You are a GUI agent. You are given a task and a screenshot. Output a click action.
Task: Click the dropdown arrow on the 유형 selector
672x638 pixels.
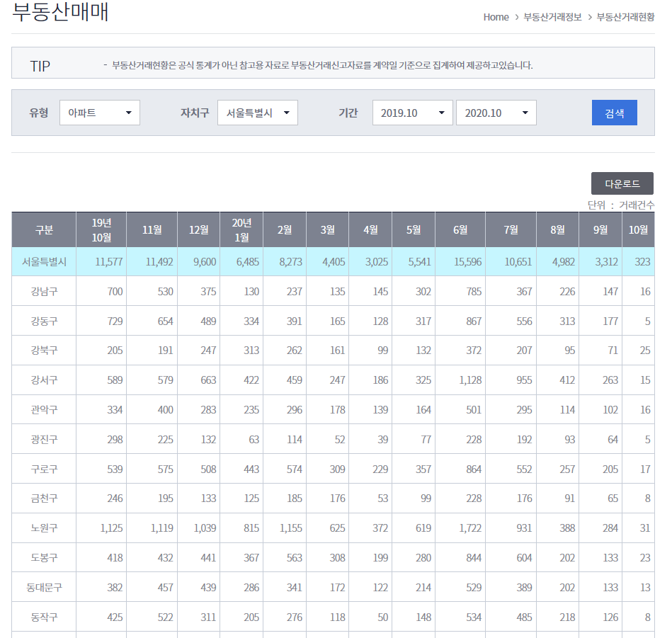[x=130, y=112]
